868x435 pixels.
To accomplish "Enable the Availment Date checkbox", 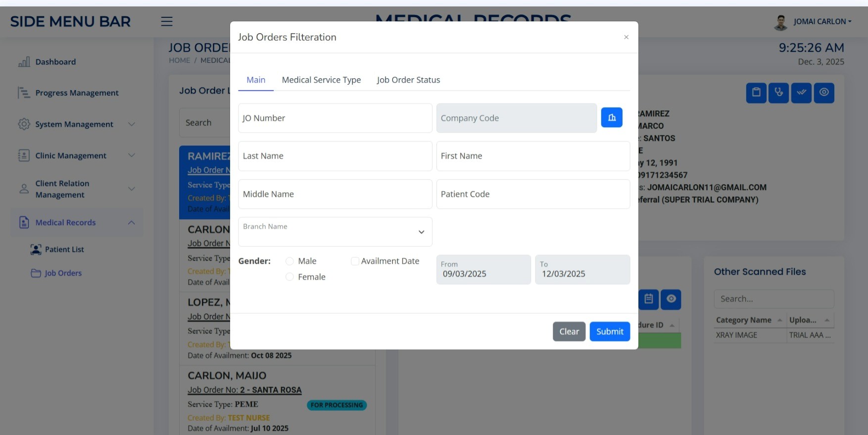I will 355,261.
